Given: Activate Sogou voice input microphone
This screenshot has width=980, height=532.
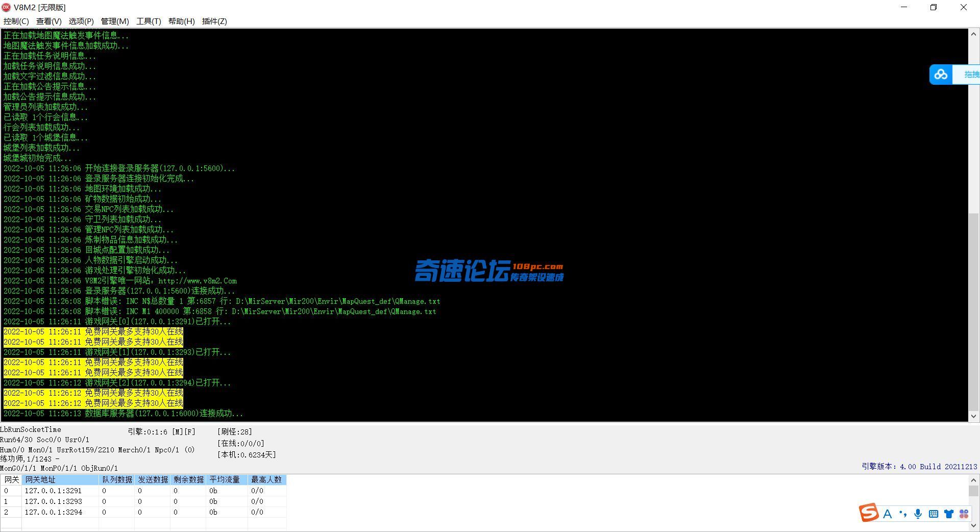Looking at the screenshot, I should pyautogui.click(x=918, y=514).
